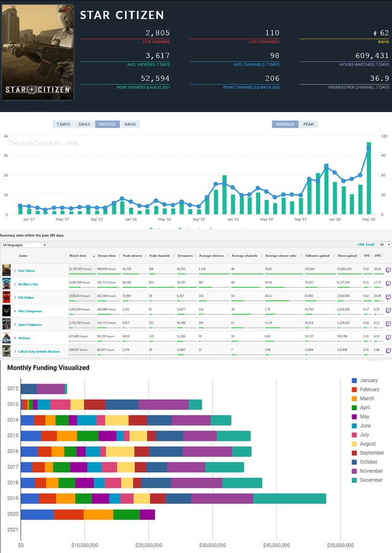Toggle chart to AVERAGE values
This screenshot has width=392, height=553.
click(285, 124)
